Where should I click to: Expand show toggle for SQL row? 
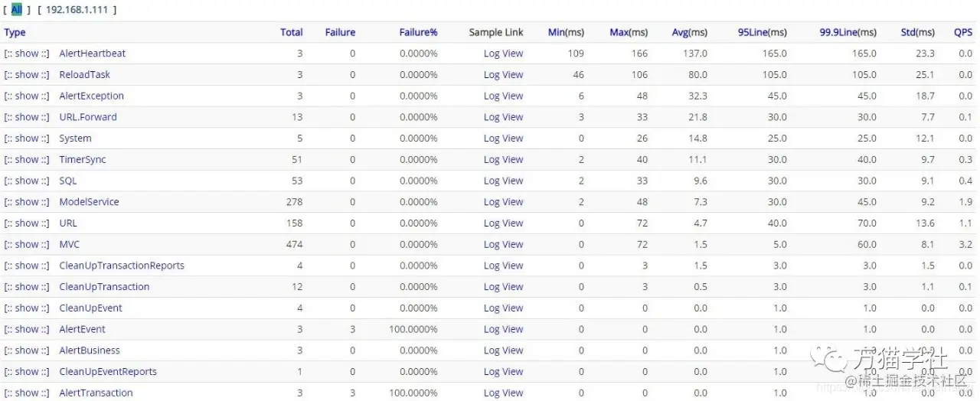coord(27,181)
